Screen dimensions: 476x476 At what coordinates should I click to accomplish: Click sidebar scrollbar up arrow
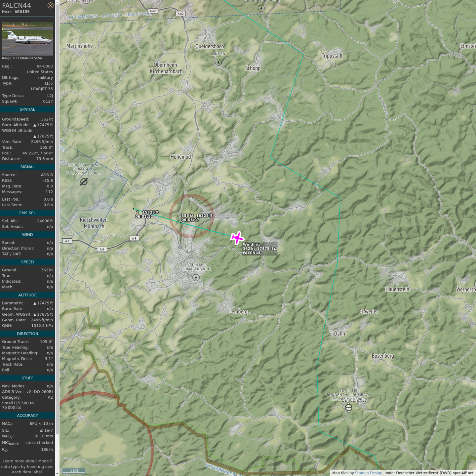[57, 2]
